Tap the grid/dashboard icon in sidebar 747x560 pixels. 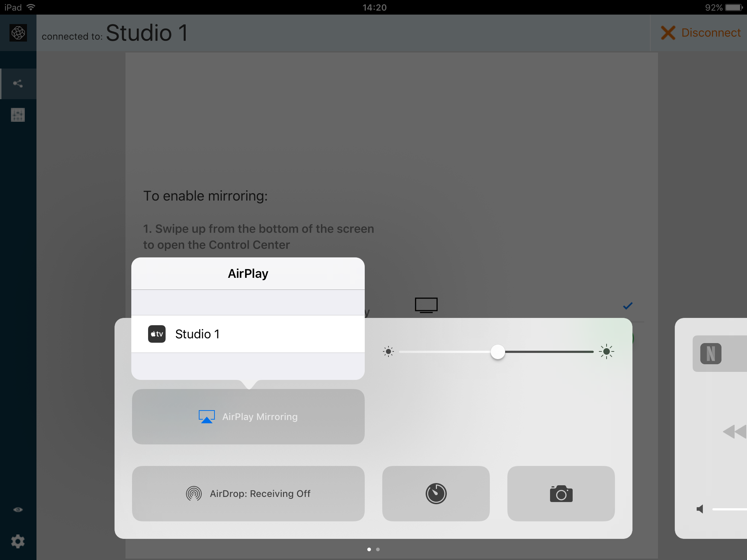point(17,115)
